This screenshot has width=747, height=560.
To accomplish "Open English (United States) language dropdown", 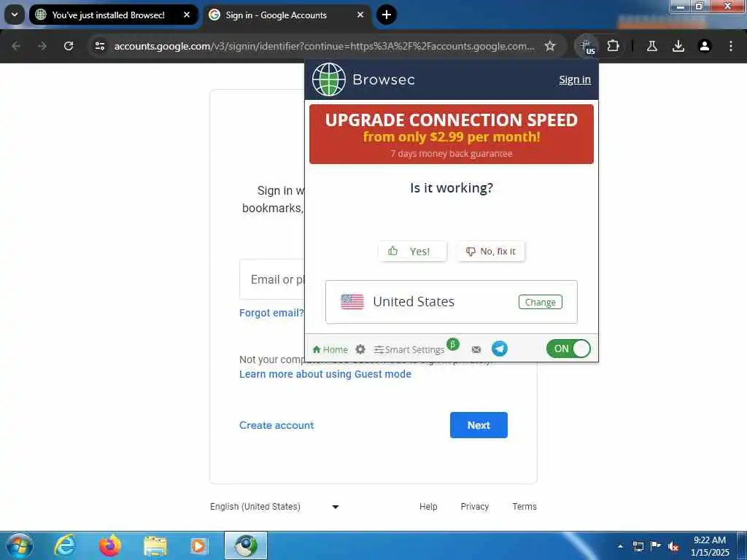I will 274,507.
